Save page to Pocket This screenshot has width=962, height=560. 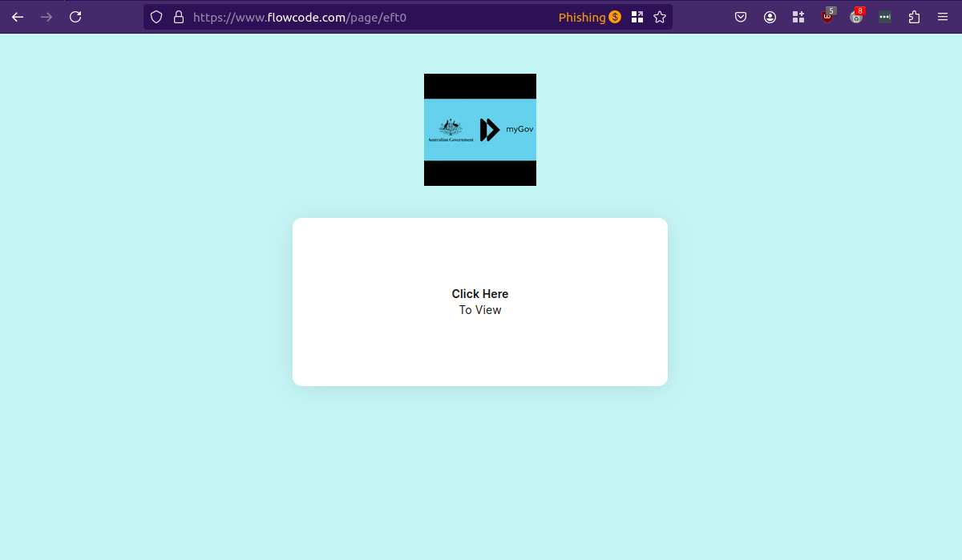point(742,17)
